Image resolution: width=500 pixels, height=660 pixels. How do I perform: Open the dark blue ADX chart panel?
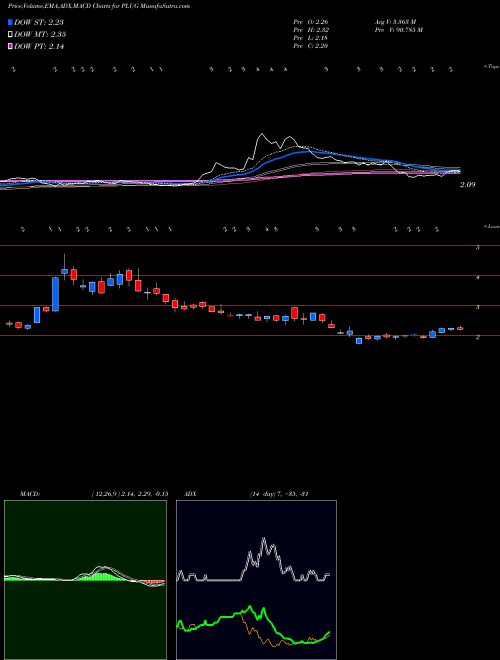(x=256, y=580)
